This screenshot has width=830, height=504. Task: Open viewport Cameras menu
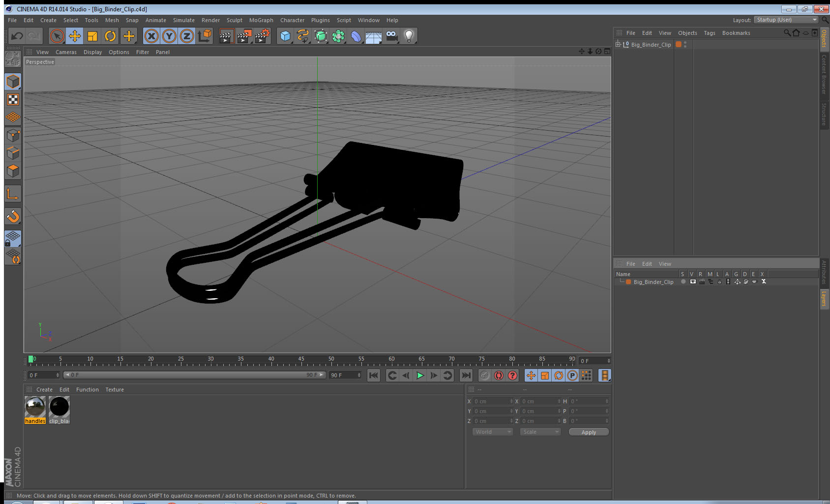[x=66, y=52]
